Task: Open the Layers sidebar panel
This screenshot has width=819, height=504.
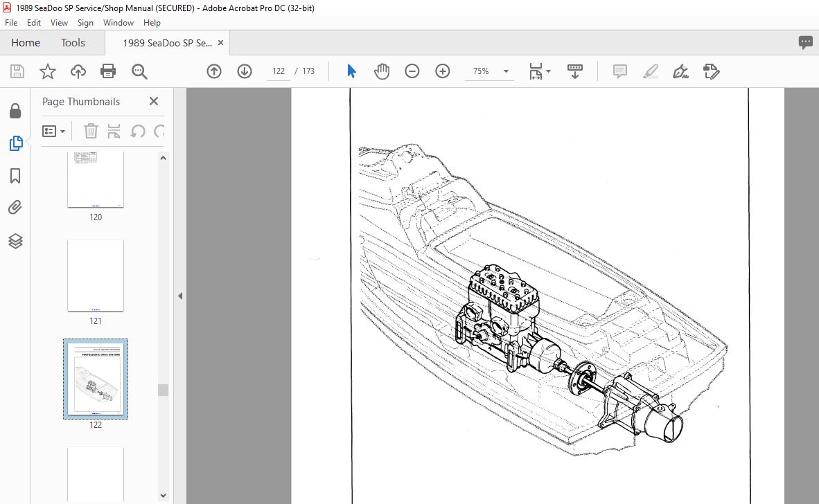Action: tap(15, 240)
